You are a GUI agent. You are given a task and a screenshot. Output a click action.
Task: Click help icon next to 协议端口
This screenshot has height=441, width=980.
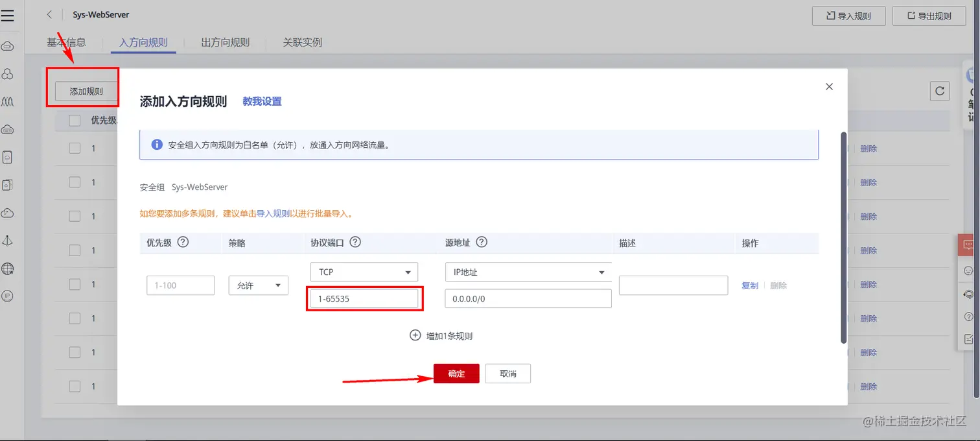(355, 242)
